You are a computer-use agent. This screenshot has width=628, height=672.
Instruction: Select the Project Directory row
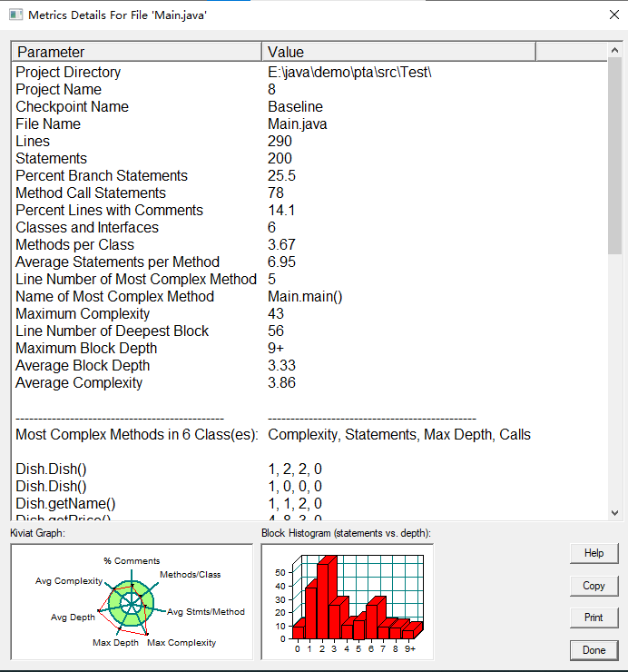pos(309,72)
